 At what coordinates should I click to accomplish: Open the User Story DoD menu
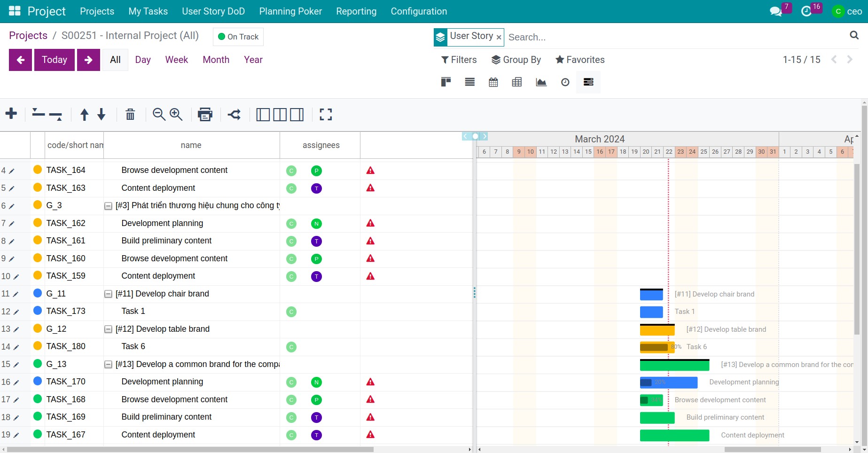coord(213,11)
